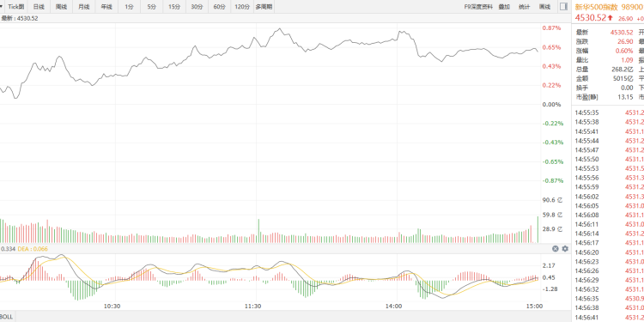Click the 11:30 time axis marker
This screenshot has height=322, width=644.
[253, 306]
